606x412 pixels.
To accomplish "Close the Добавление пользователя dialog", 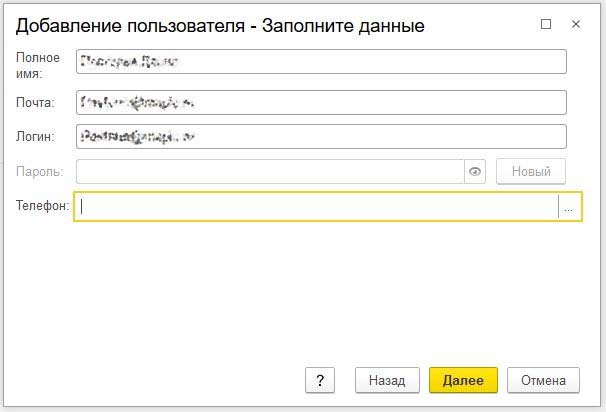I will click(x=577, y=24).
